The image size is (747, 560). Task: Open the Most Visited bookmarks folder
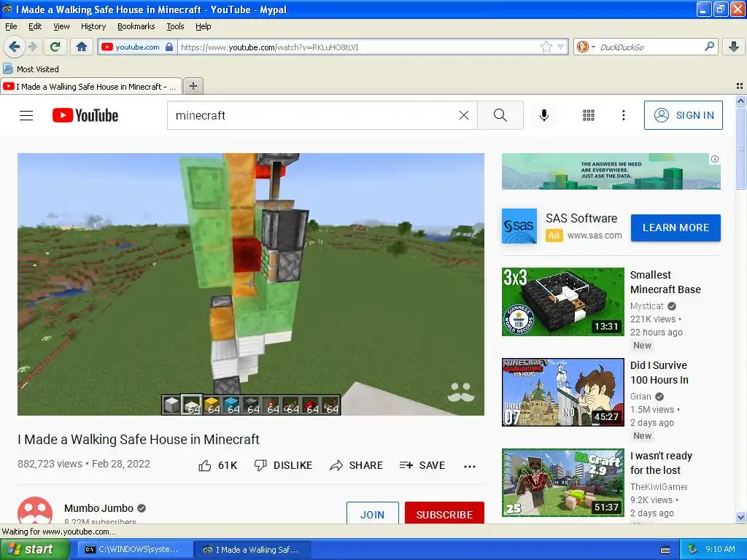[31, 69]
